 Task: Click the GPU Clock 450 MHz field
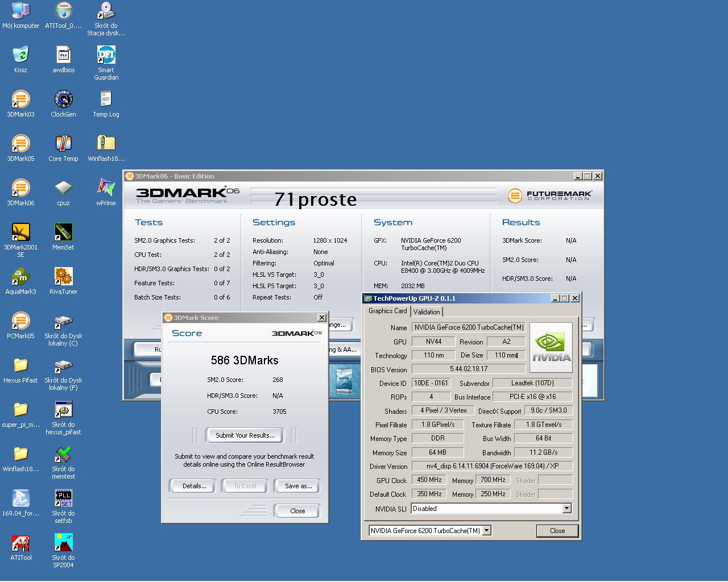[x=429, y=480]
